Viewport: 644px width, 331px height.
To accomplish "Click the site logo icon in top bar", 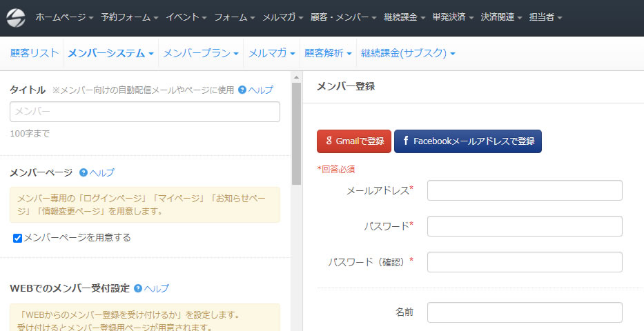I will tap(15, 17).
